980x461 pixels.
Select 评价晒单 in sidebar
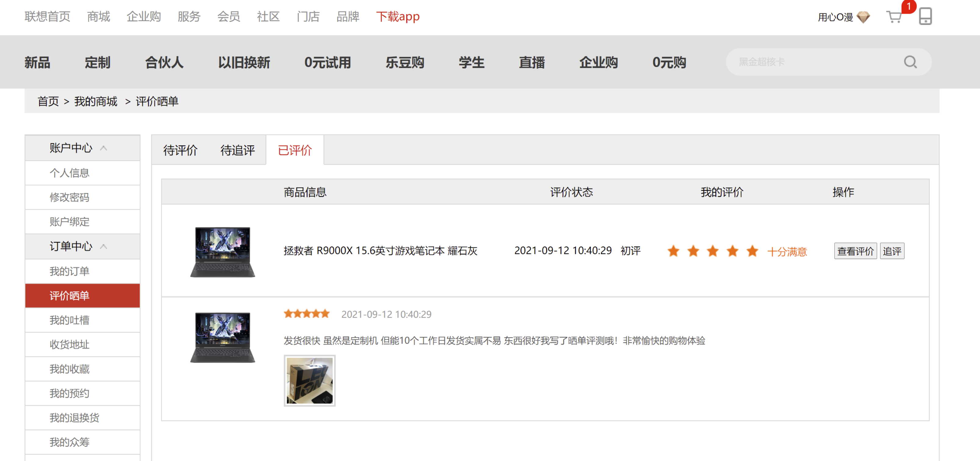point(83,295)
